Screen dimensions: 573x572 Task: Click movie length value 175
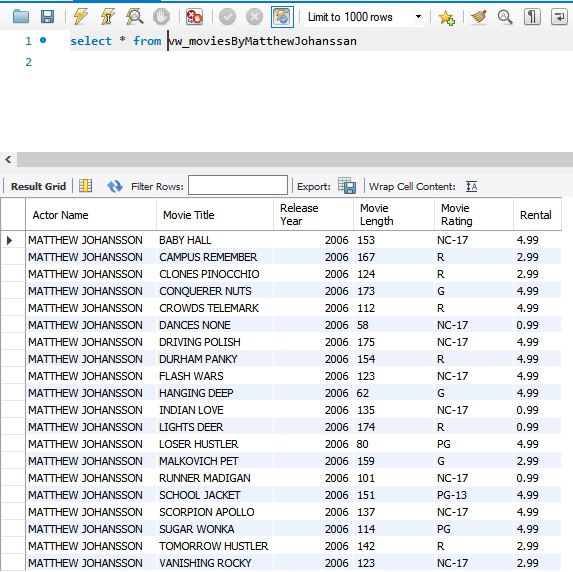[394, 342]
